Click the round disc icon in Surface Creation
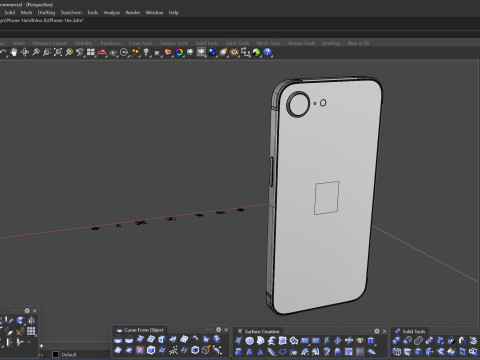Viewport: 480px width, 360px height. click(x=249, y=341)
